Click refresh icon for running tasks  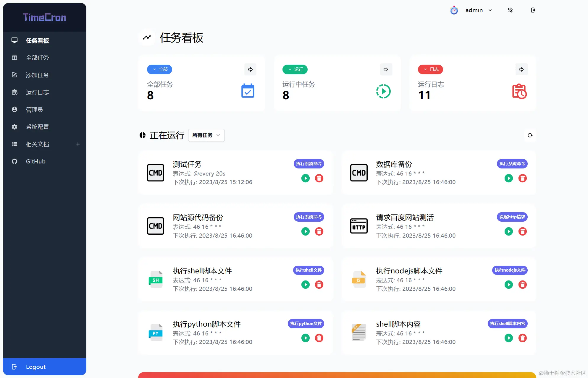click(x=530, y=135)
